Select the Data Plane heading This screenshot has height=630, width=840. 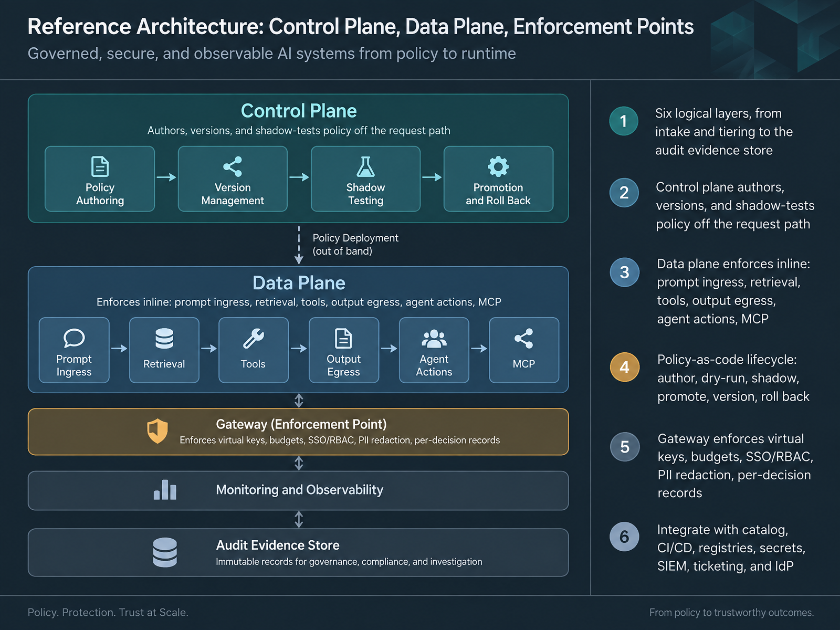tap(299, 283)
